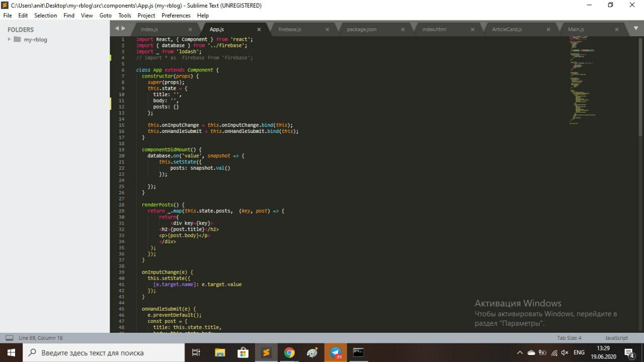The image size is (644, 362).
Task: Switch to the ArticleCard.js tab
Action: (507, 29)
